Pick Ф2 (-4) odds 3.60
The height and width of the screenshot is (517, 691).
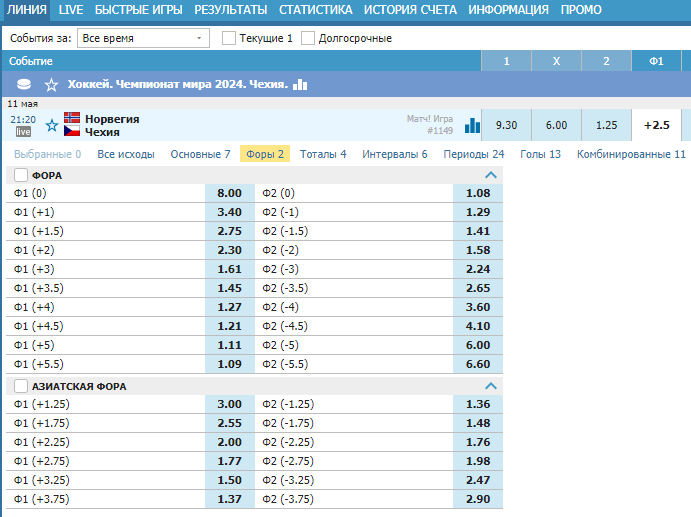(x=478, y=307)
